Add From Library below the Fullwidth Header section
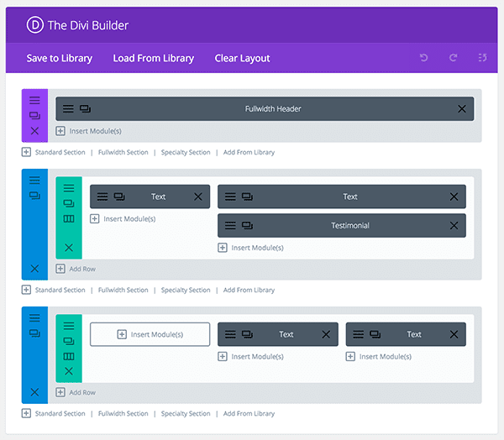This screenshot has height=440, width=504. (x=249, y=152)
